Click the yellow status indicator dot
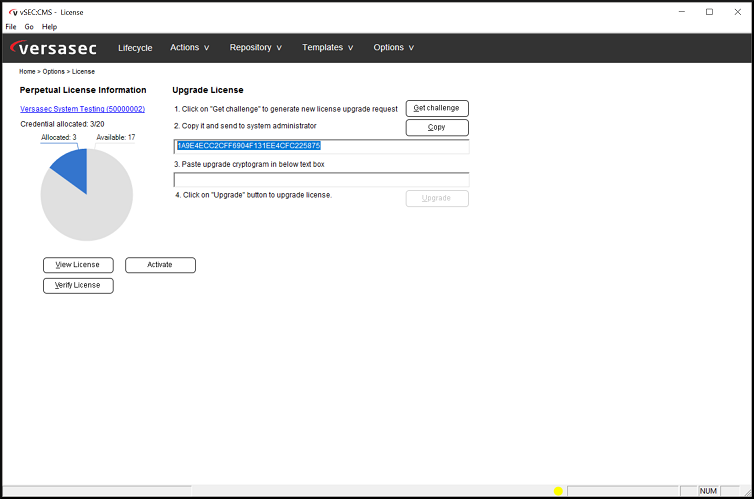Viewport: 754px width, 499px height. 558,491
